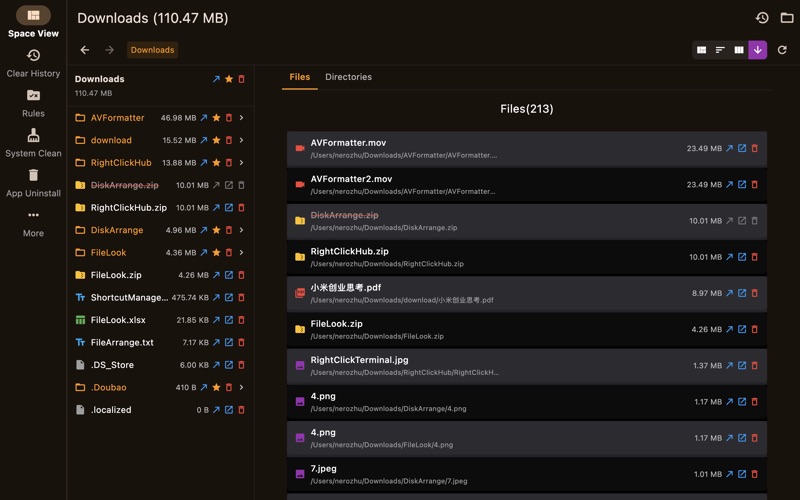Delete AVFormatter.mov in Files list
Viewport: 800px width, 500px height.
(x=755, y=148)
